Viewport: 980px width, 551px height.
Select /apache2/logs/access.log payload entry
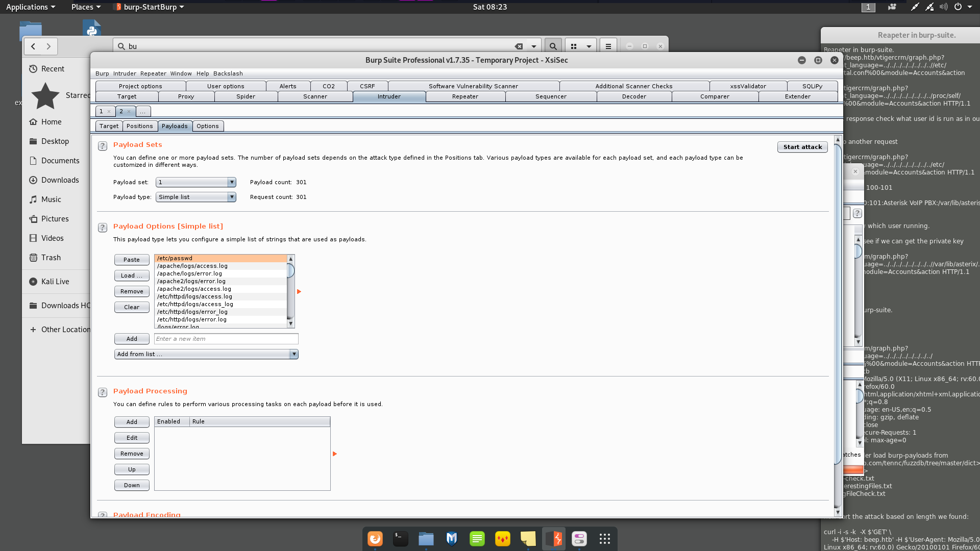(x=220, y=289)
